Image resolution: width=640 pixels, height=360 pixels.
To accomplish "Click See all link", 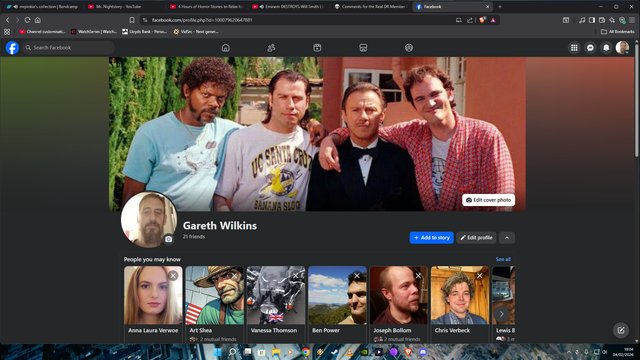I will 503,259.
